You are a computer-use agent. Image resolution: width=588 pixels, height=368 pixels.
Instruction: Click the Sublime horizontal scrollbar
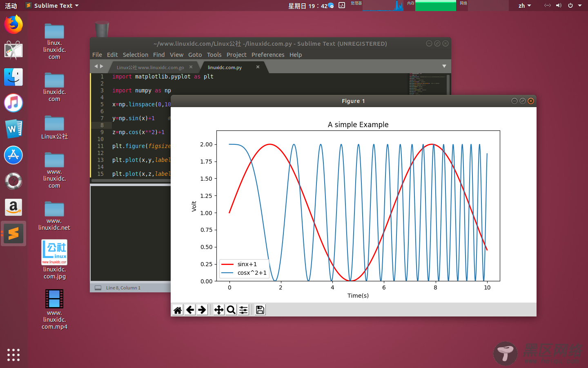click(x=131, y=180)
